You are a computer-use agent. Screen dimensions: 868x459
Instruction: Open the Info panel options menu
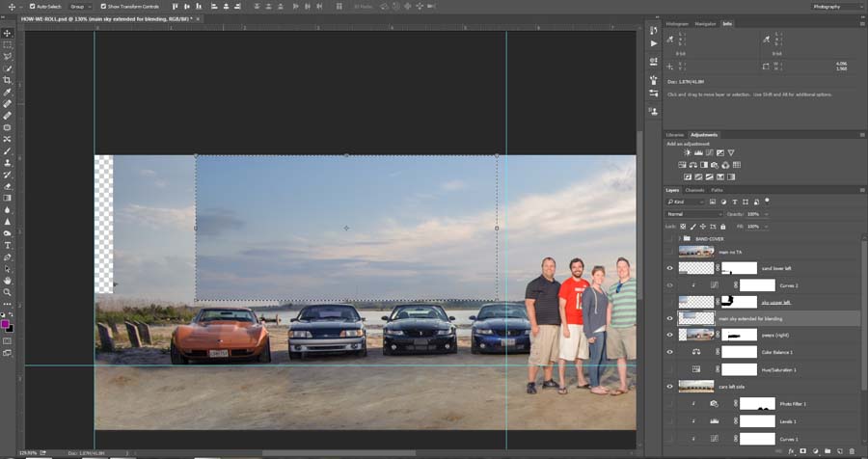tap(862, 24)
